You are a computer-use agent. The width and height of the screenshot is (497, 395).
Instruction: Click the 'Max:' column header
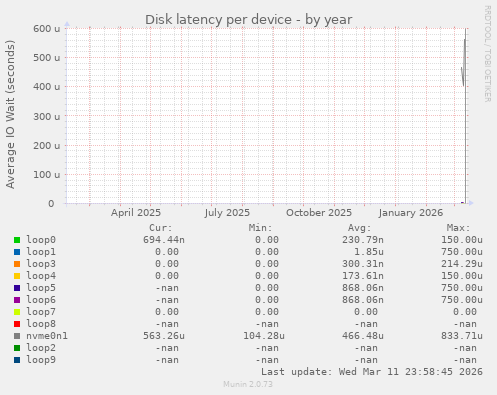459,228
